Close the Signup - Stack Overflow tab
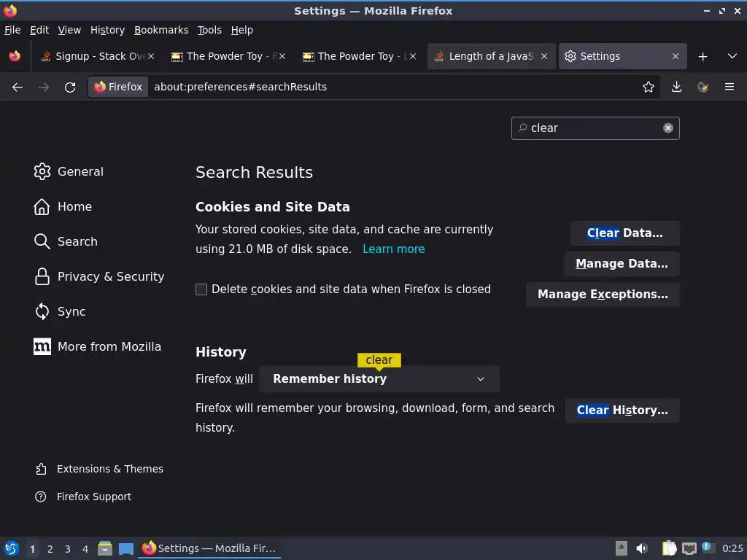The width and height of the screenshot is (747, 560). click(x=151, y=56)
